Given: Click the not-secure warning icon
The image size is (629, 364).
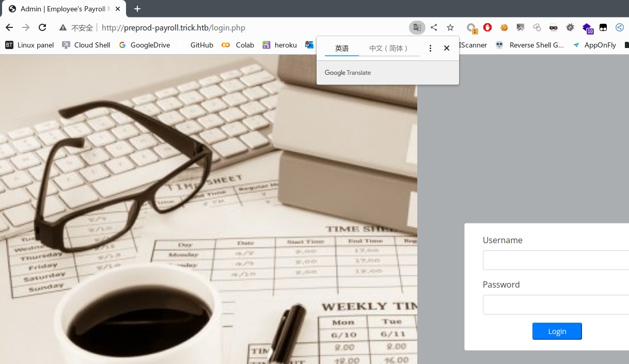Looking at the screenshot, I should (63, 28).
